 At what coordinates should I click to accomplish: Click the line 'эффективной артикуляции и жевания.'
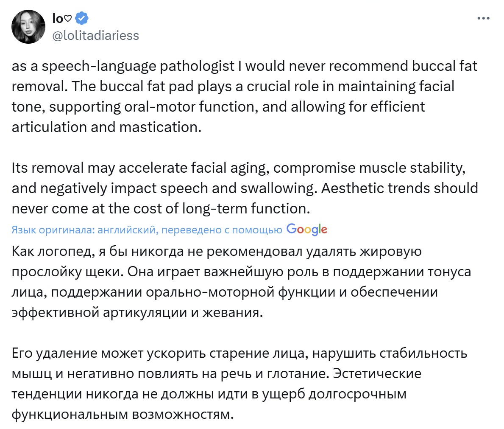coord(137,312)
